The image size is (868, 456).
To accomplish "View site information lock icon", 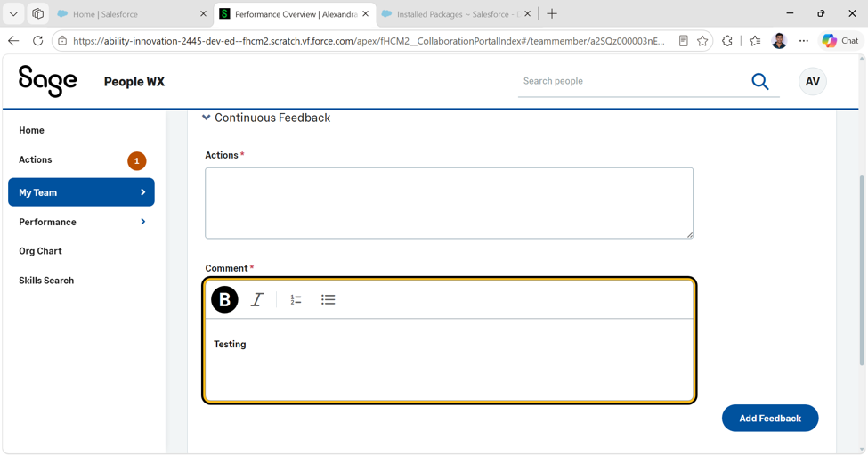I will pyautogui.click(x=62, y=41).
